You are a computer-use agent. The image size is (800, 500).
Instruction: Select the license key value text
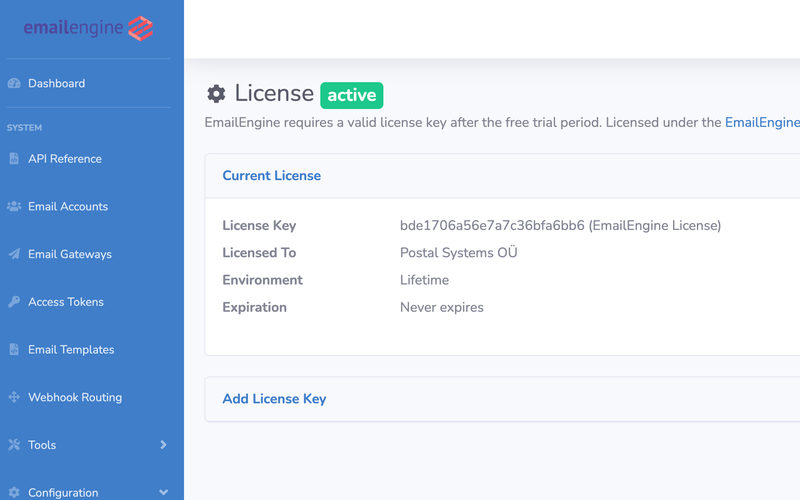pos(492,226)
